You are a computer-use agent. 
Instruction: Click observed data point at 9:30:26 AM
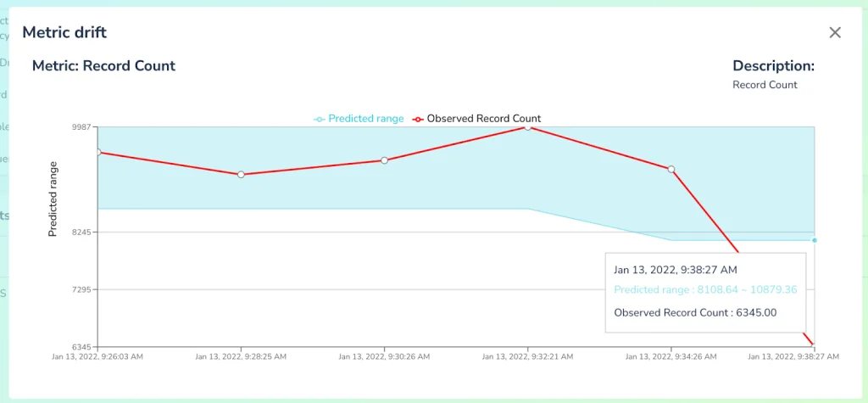point(384,160)
